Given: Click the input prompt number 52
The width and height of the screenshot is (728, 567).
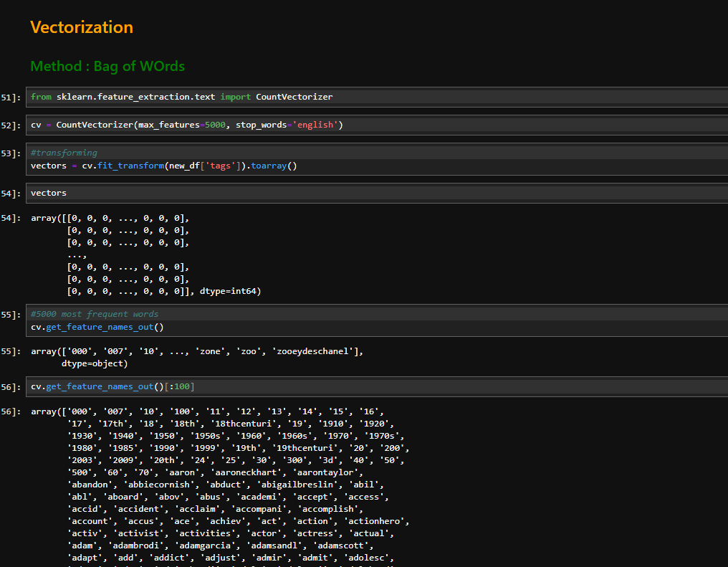Looking at the screenshot, I should [11, 125].
